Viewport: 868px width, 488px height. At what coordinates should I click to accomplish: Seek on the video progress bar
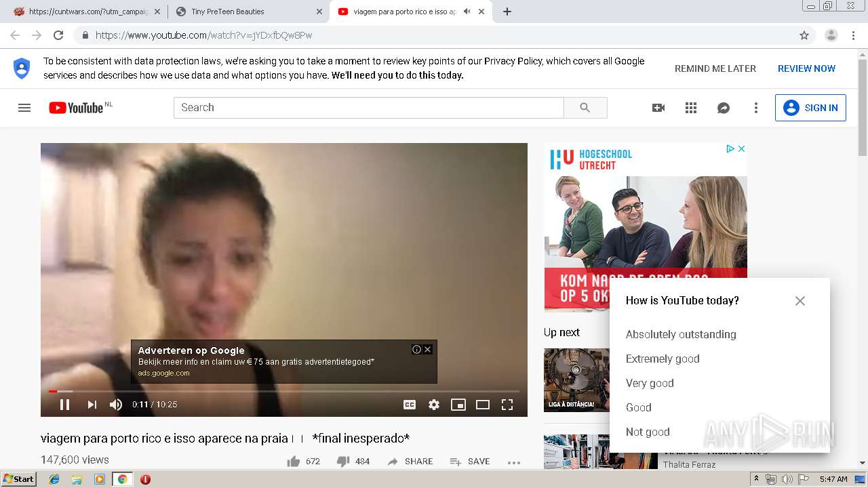coord(284,391)
